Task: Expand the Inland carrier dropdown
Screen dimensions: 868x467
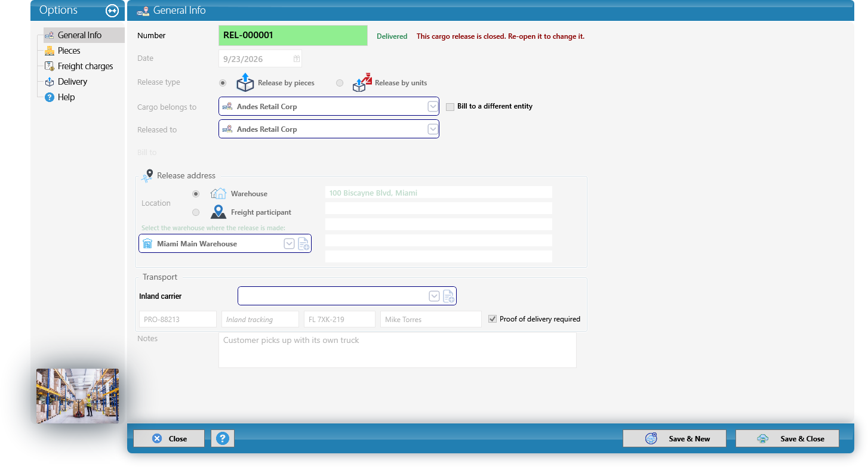Action: [434, 296]
